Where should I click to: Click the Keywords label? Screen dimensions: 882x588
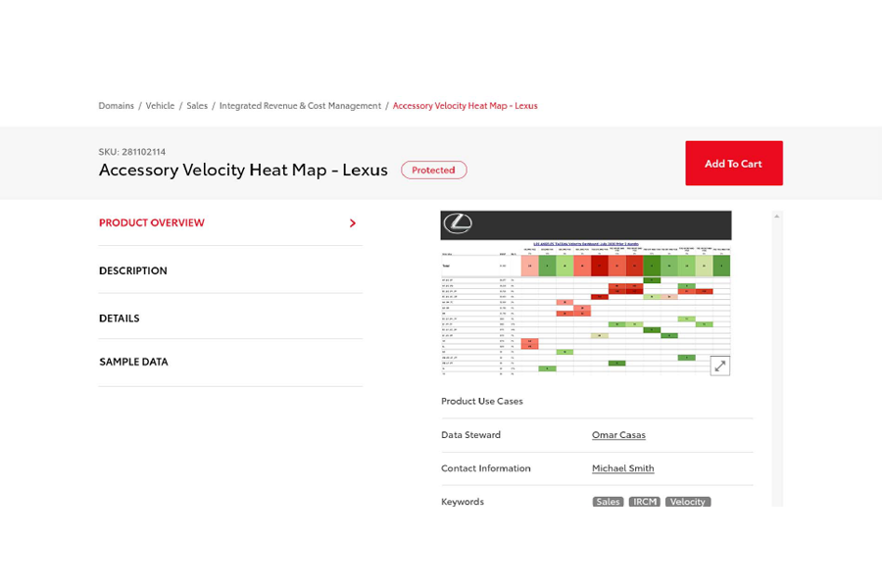click(463, 502)
